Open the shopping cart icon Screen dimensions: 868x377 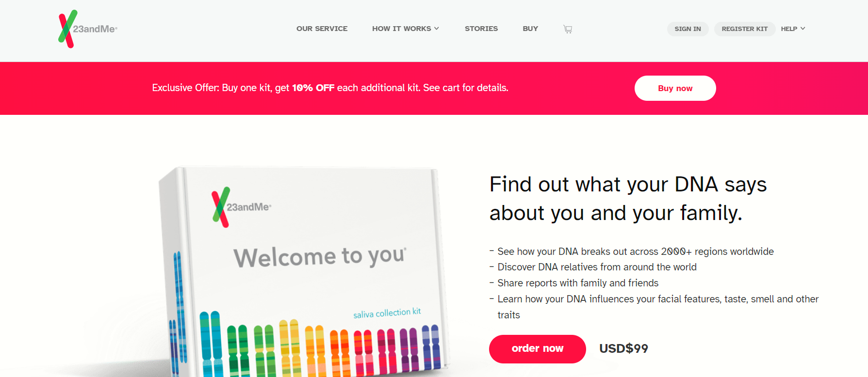(x=567, y=29)
